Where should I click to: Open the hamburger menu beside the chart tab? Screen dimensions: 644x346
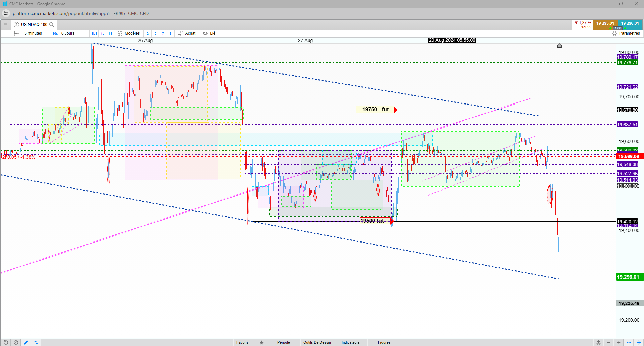(5, 25)
